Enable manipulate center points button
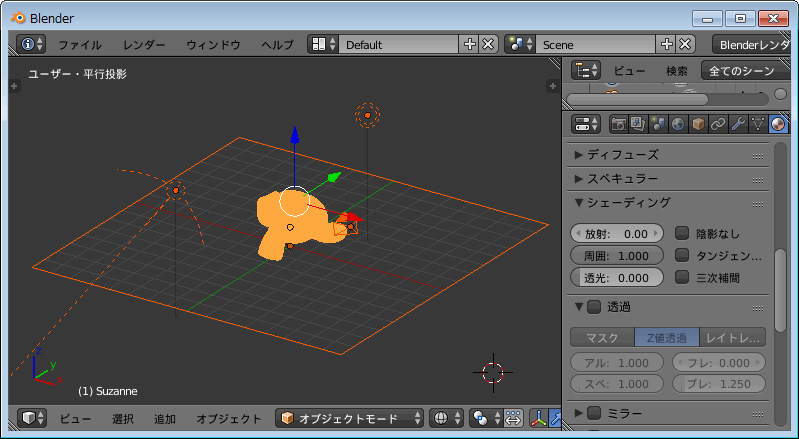 (513, 418)
